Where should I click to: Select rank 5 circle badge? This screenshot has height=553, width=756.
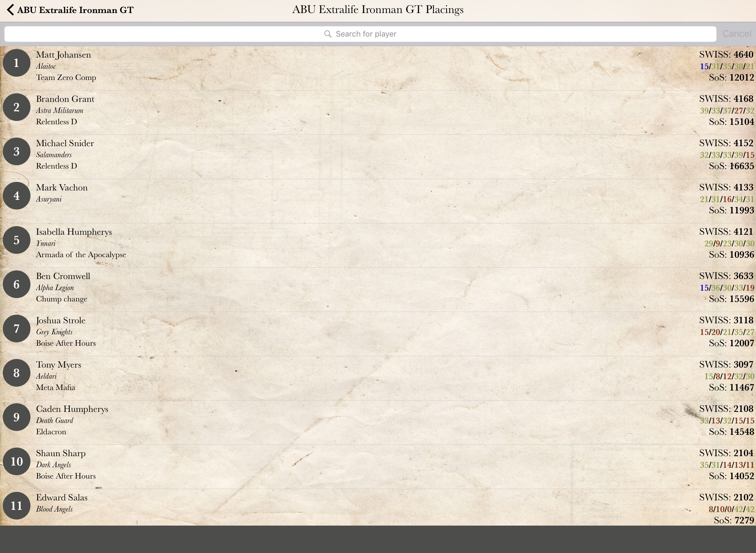16,240
